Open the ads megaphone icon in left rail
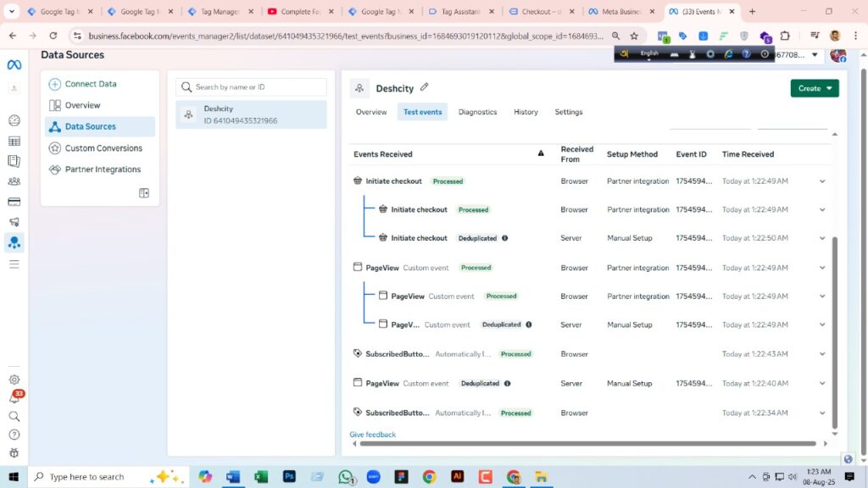This screenshot has width=868, height=488. (14, 222)
